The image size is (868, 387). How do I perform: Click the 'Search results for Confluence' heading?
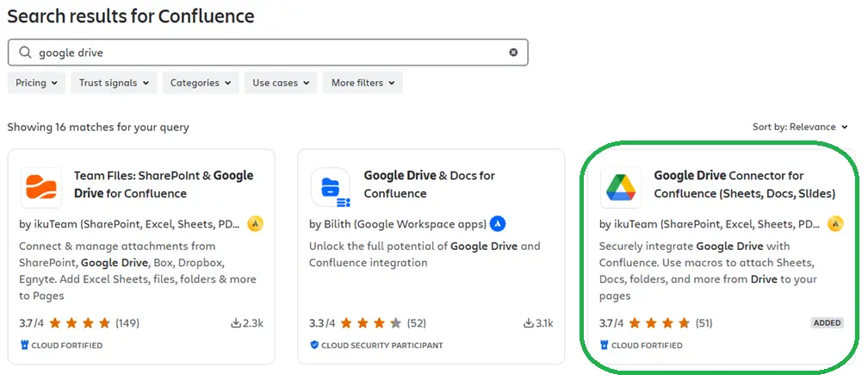131,16
